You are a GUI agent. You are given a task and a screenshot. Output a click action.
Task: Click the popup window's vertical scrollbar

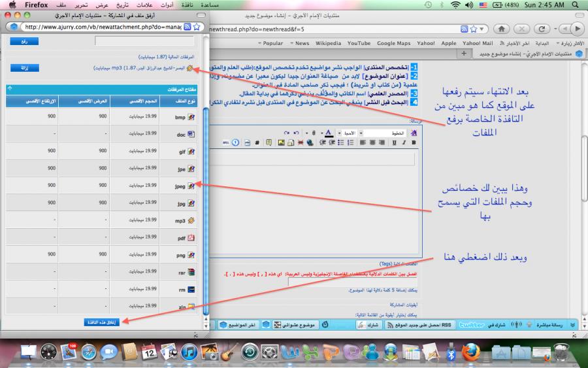pos(206,196)
